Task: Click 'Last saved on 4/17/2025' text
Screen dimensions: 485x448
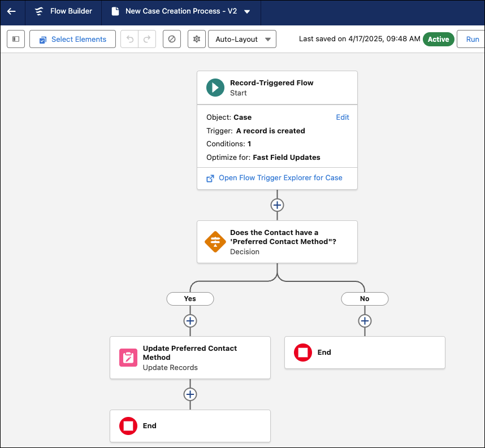Action: coord(360,39)
